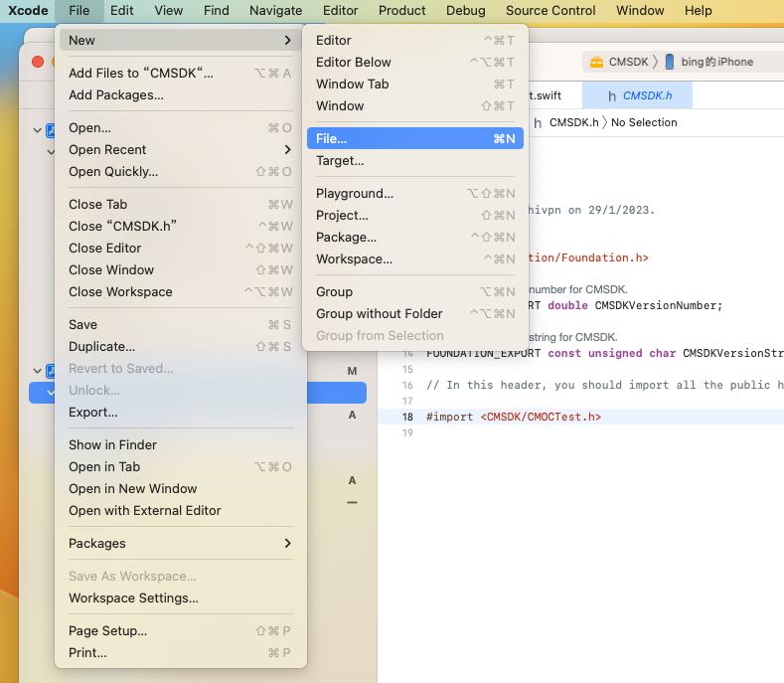Collapse the top project disclosure chevron

tap(37, 130)
